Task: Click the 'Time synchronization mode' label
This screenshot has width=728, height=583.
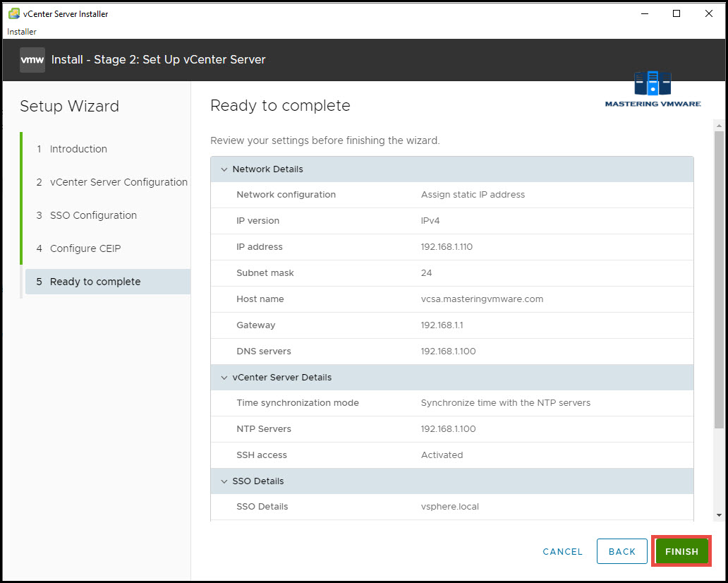Action: [298, 403]
